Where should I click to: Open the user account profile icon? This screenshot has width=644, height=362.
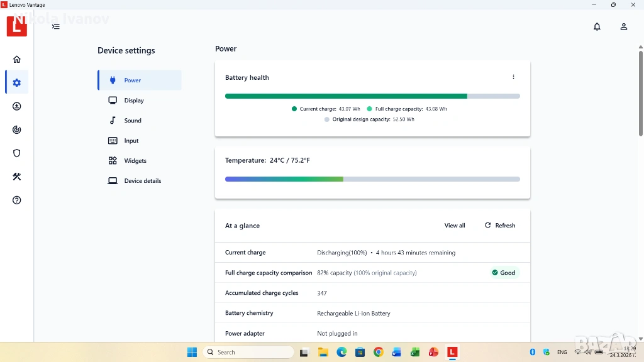point(624,26)
